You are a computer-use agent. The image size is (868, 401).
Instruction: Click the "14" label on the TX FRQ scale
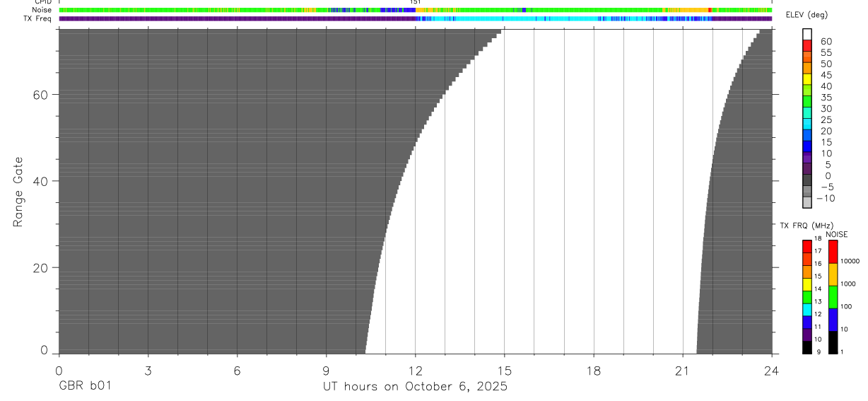pos(818,289)
